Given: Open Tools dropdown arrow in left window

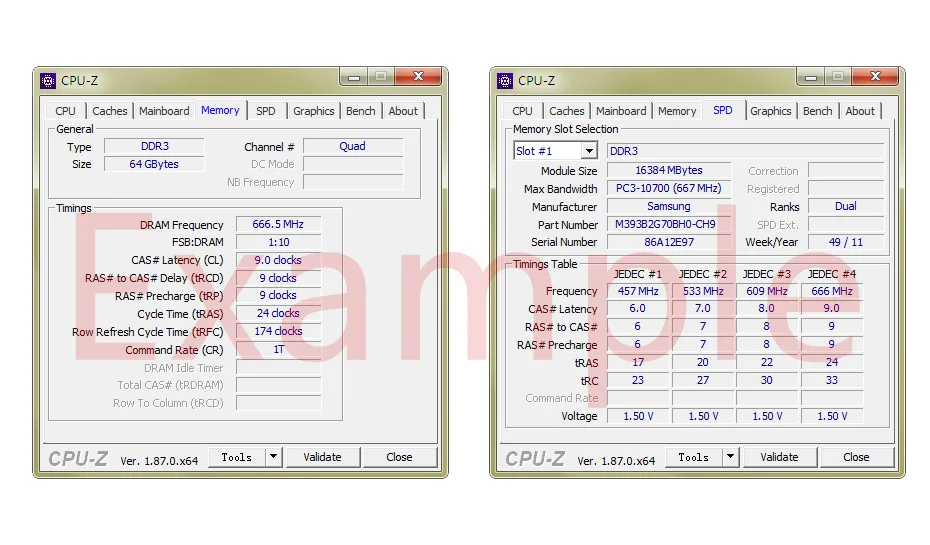Looking at the screenshot, I should point(273,457).
